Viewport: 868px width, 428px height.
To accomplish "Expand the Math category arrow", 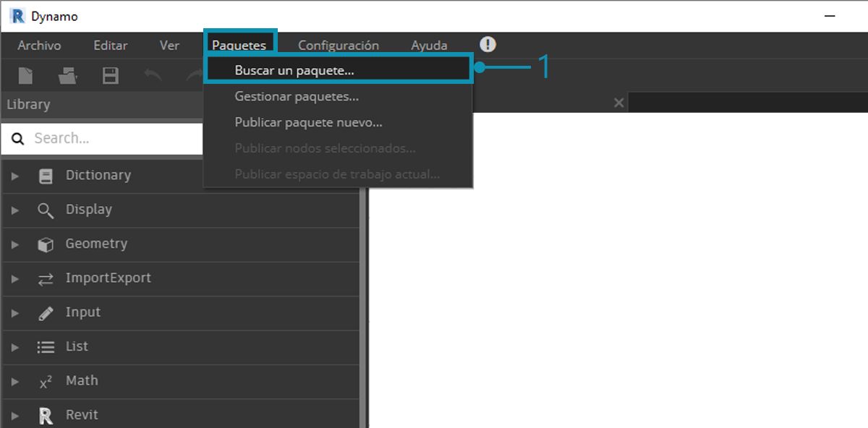I will click(15, 381).
